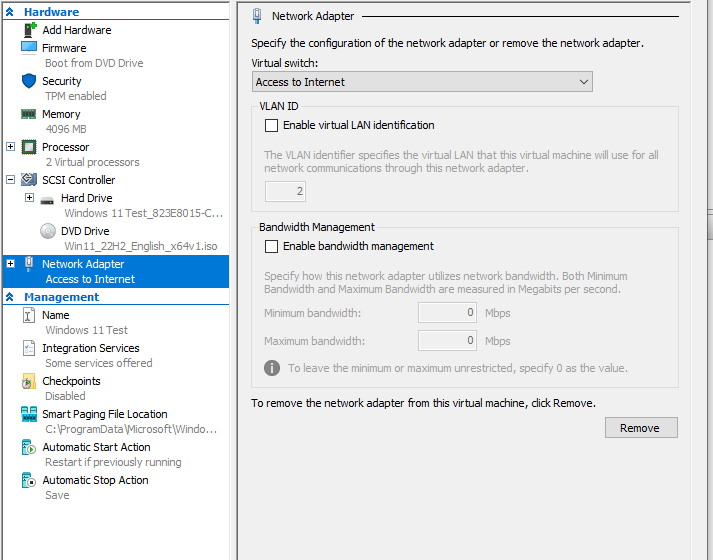Screen dimensions: 713x560
Task: Click the Checkpoints icon
Action: (x=28, y=381)
